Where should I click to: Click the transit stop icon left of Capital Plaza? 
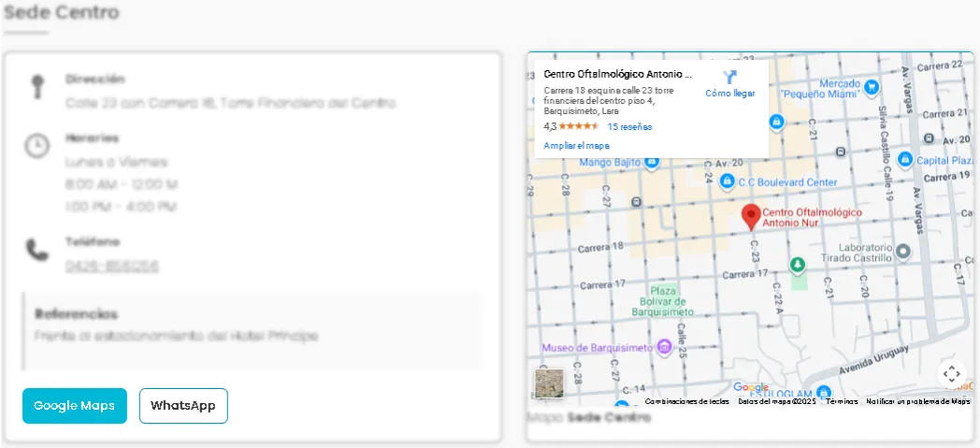(x=840, y=152)
